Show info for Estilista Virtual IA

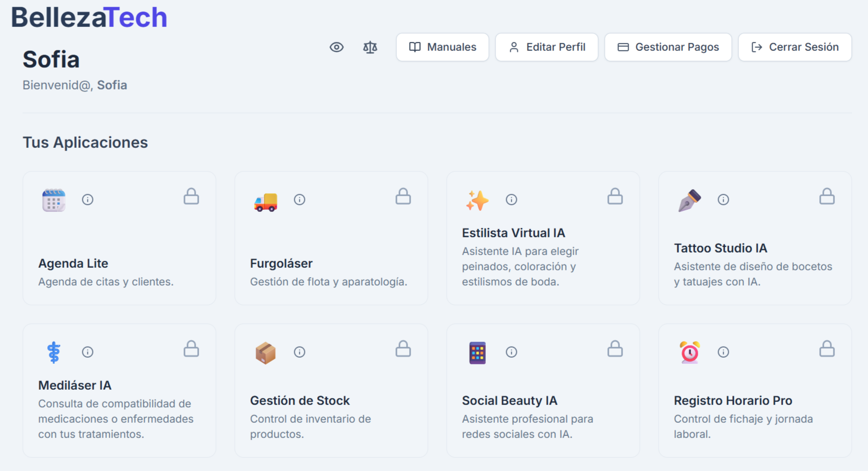pyautogui.click(x=512, y=200)
